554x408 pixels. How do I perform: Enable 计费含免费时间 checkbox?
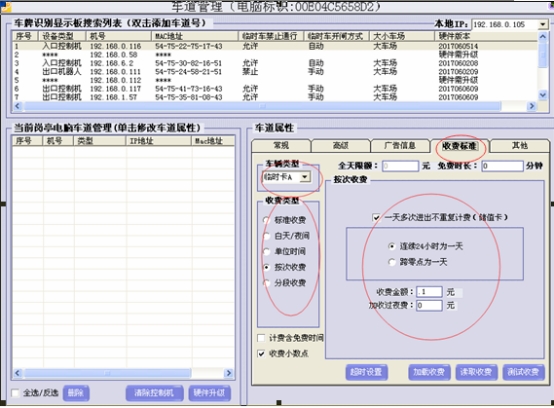(x=261, y=338)
